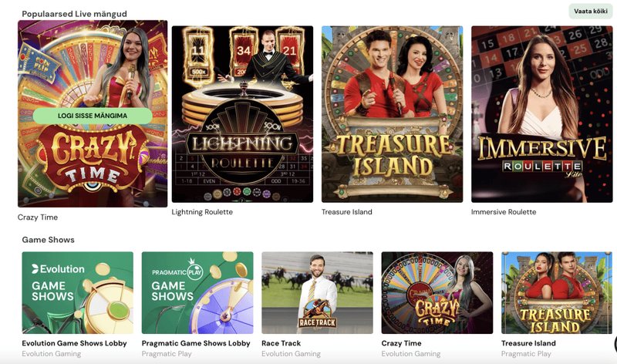Click the Evolution Game Shows Lobby title
The width and height of the screenshot is (617, 364).
[x=74, y=343]
